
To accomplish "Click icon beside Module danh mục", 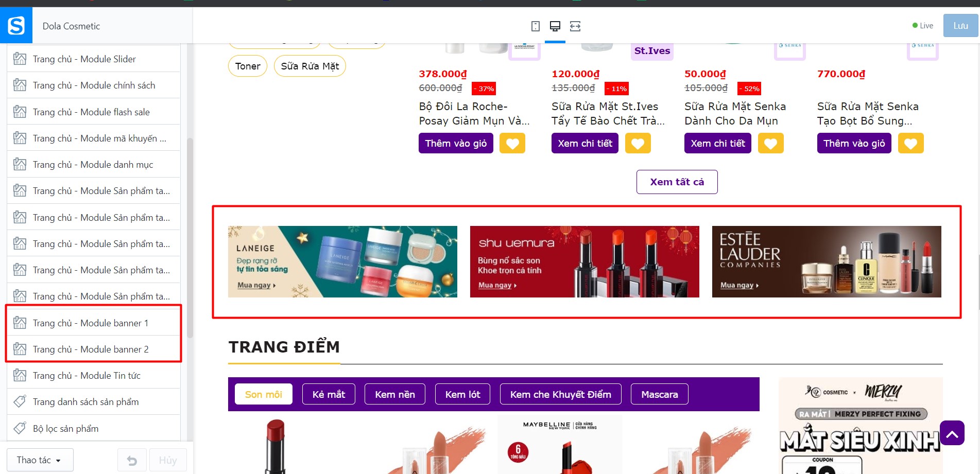I will click(20, 165).
